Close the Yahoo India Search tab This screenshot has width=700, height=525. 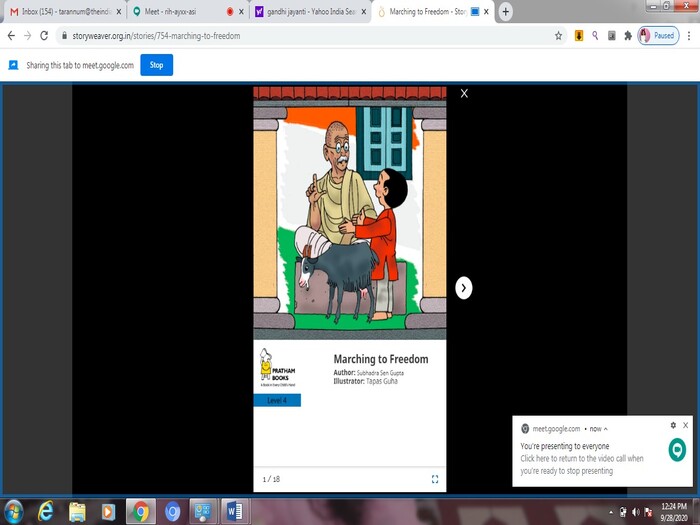[364, 12]
